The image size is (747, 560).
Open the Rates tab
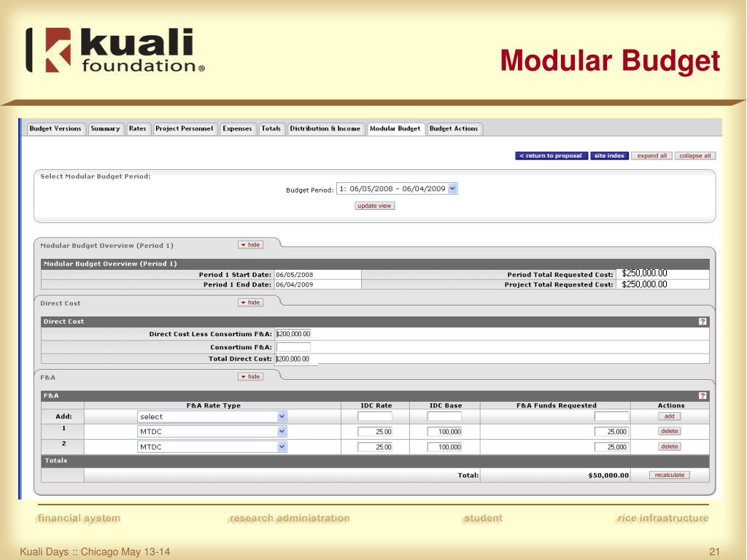[x=138, y=128]
